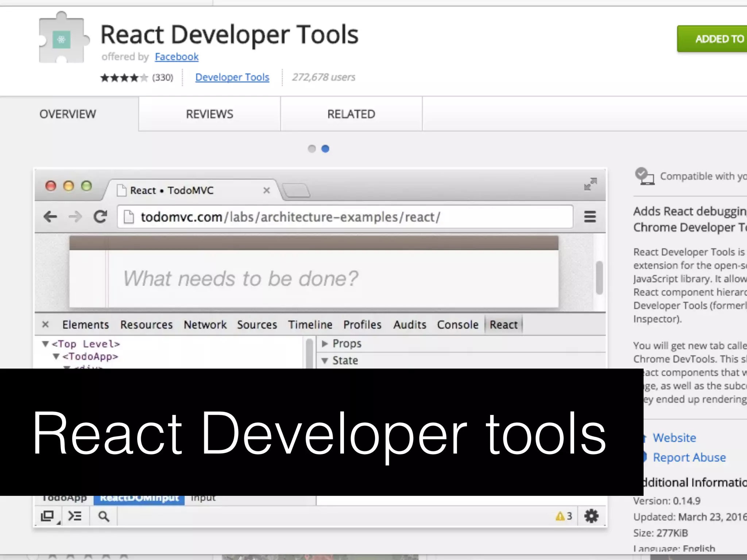Switch to the RELATED tab

(351, 114)
